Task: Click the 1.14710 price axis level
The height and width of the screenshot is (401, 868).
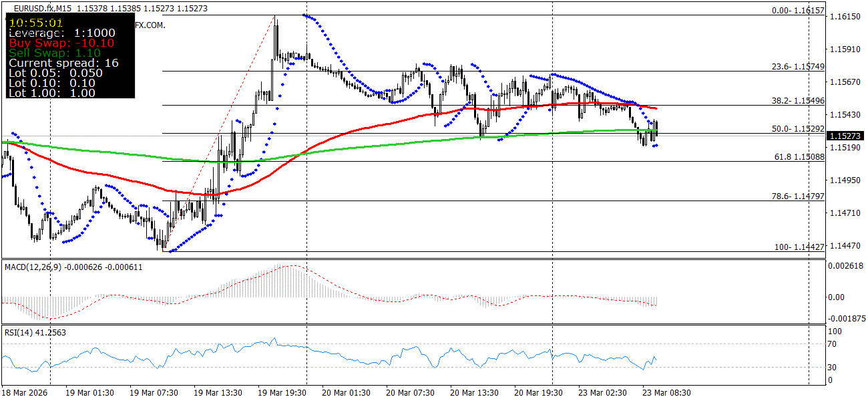Action: pyautogui.click(x=845, y=213)
